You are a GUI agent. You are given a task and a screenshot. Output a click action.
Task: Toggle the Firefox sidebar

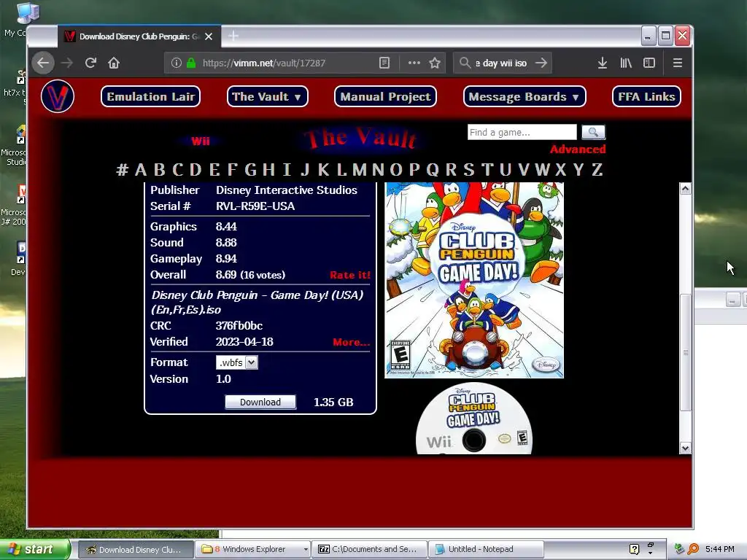pyautogui.click(x=649, y=63)
